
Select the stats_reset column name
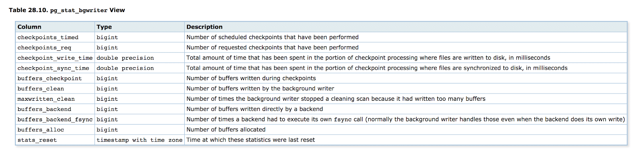click(x=37, y=140)
